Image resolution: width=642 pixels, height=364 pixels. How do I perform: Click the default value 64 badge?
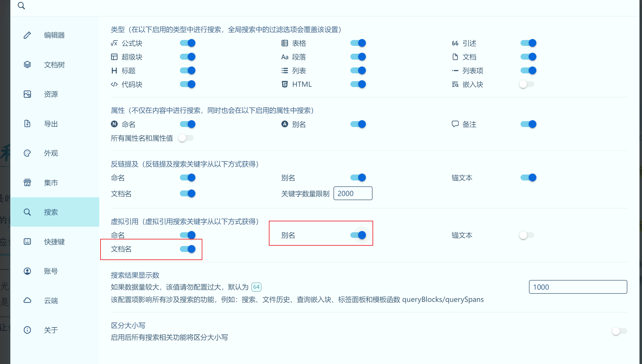256,287
